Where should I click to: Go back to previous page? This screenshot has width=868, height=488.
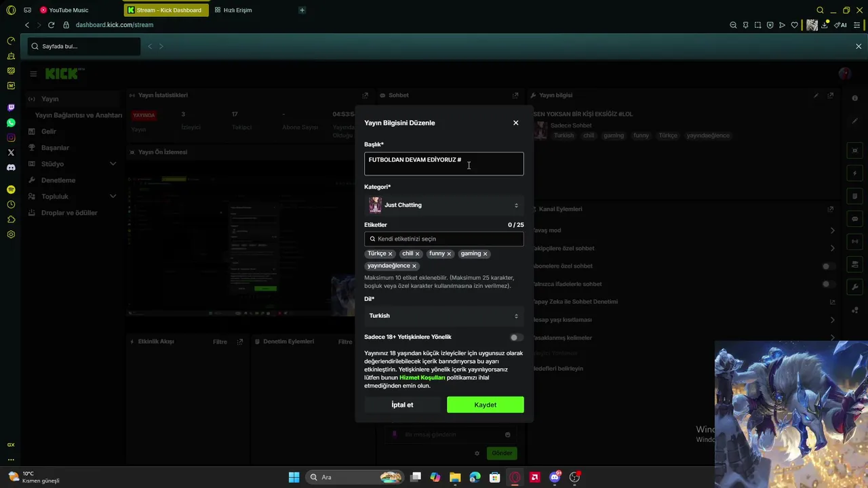click(x=27, y=25)
